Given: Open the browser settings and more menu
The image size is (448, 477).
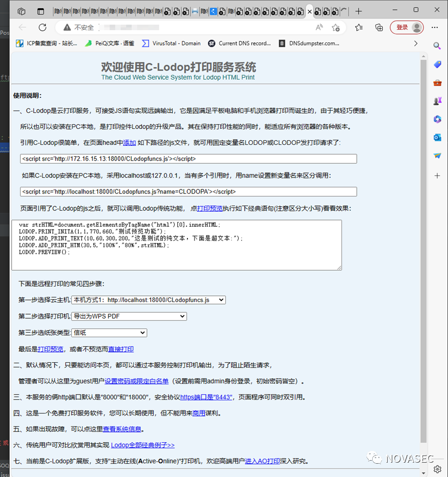Looking at the screenshot, I should (x=435, y=27).
